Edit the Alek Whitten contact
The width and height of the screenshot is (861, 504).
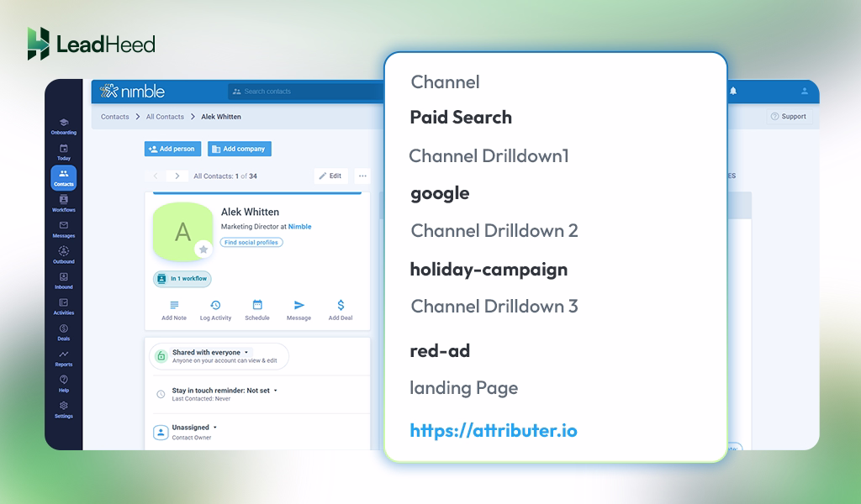(330, 176)
